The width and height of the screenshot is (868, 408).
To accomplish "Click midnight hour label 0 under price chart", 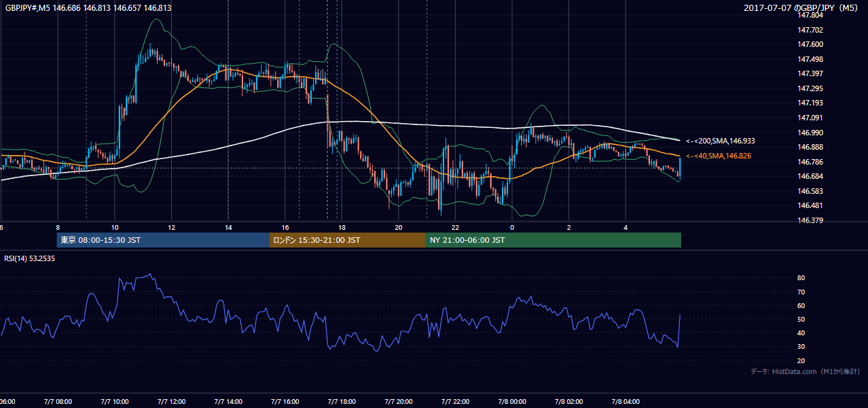I will 512,228.
